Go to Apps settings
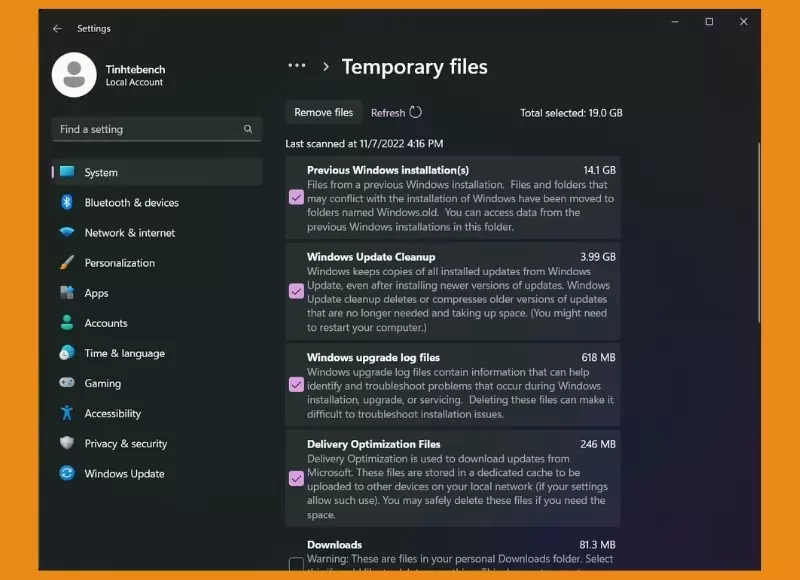 point(157,293)
